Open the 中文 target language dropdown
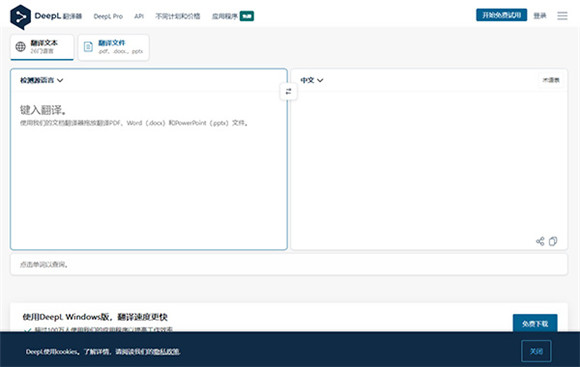Viewport: 580px width, 367px height. click(311, 80)
